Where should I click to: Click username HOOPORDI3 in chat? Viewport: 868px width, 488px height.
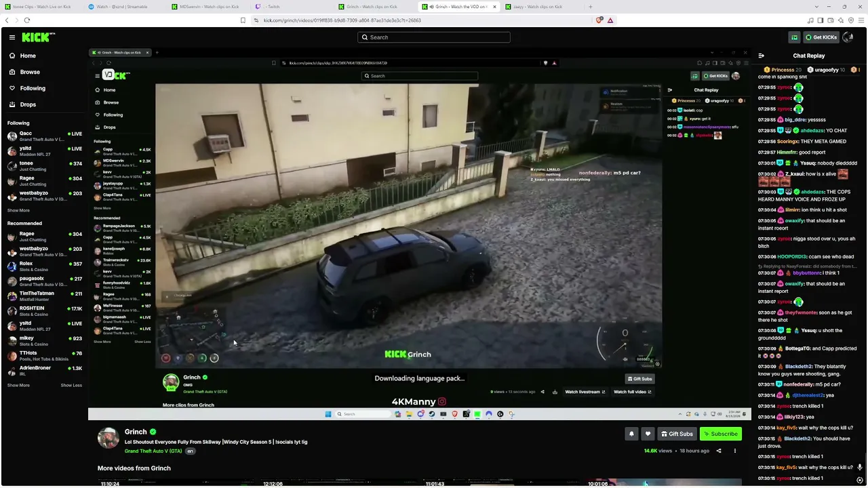pyautogui.click(x=792, y=257)
